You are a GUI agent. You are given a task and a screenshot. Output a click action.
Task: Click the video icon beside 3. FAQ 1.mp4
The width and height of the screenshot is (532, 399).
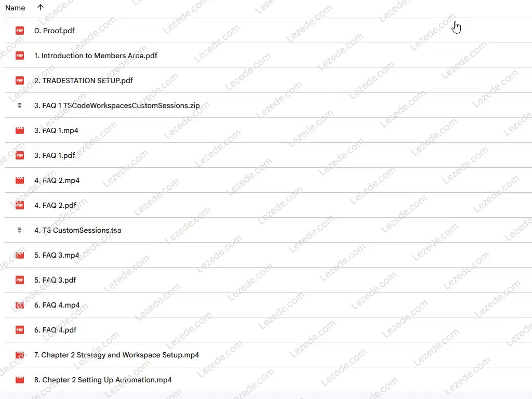pos(20,130)
